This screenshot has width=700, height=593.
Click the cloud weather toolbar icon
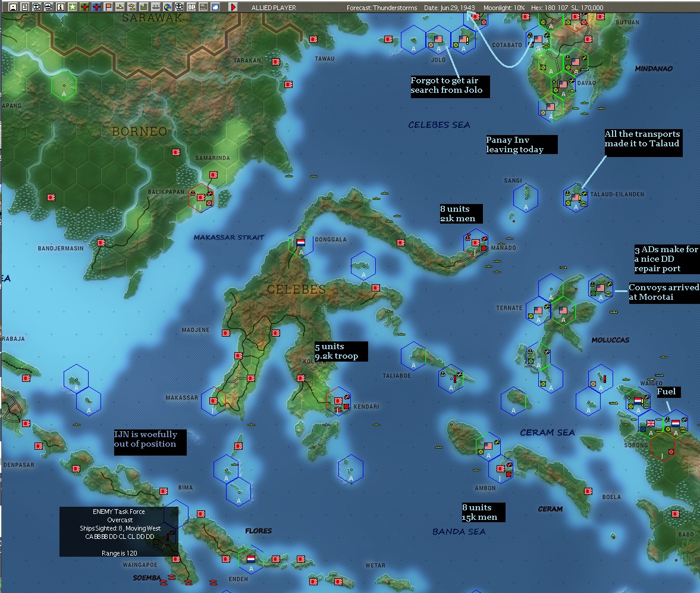click(215, 7)
